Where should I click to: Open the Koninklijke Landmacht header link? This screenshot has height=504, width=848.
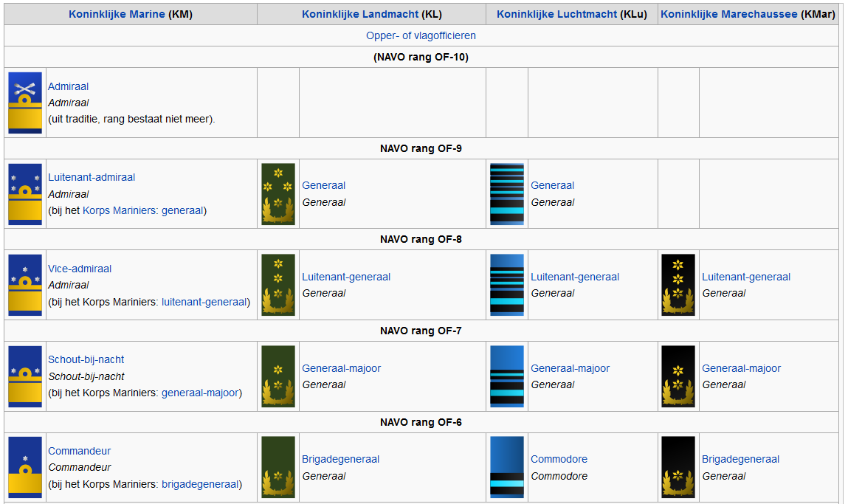(x=360, y=15)
